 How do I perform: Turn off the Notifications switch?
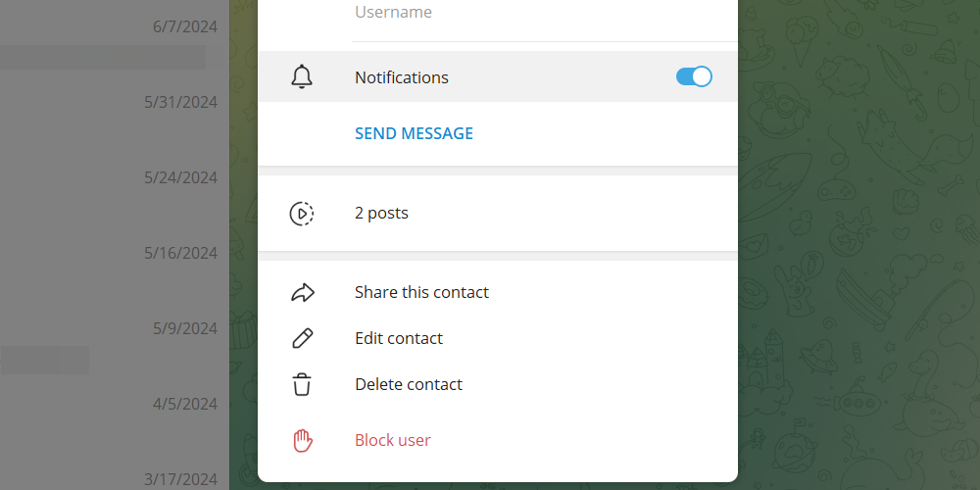(694, 77)
